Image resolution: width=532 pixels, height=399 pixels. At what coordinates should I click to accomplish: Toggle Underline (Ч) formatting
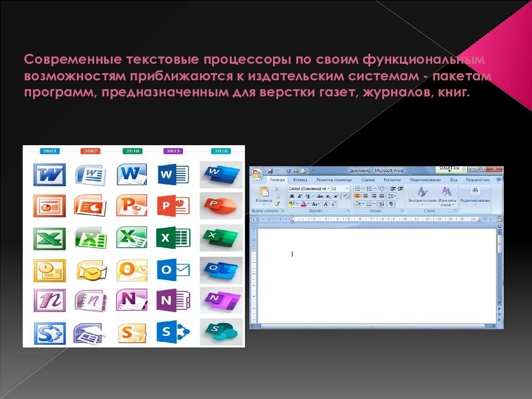(x=308, y=196)
